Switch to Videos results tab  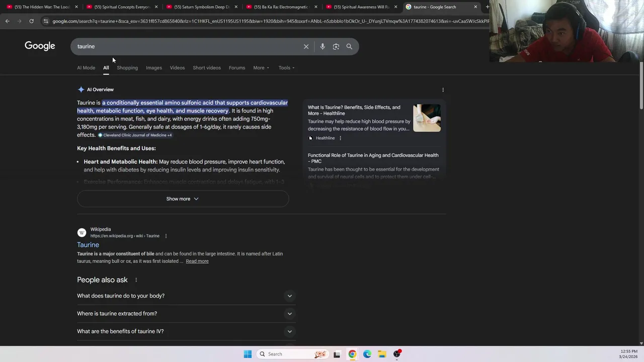[177, 67]
